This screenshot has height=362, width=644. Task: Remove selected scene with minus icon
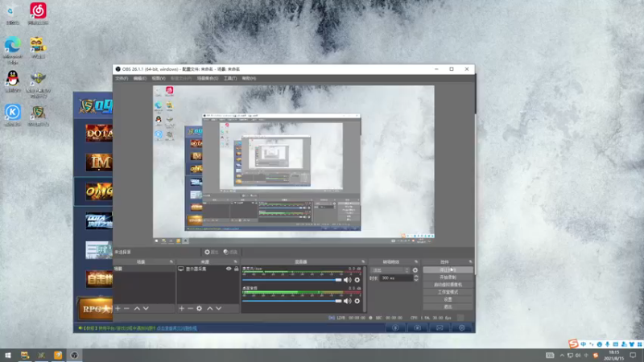126,308
